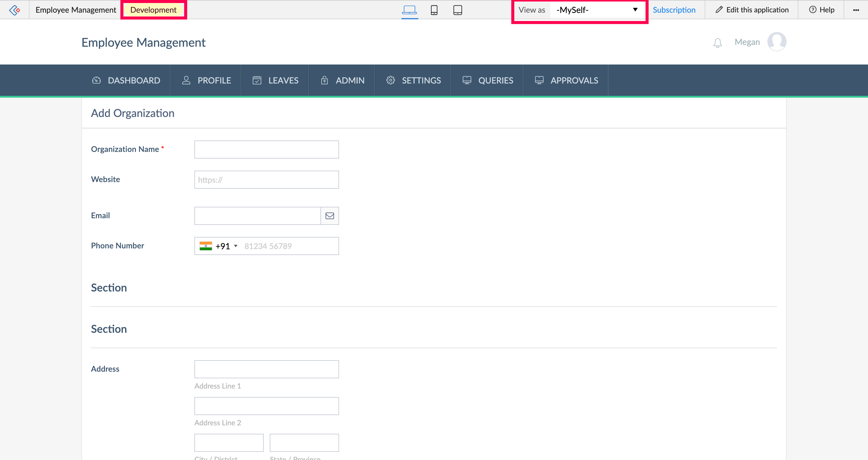Focus the Organization Name field
The height and width of the screenshot is (460, 868).
pyautogui.click(x=266, y=149)
